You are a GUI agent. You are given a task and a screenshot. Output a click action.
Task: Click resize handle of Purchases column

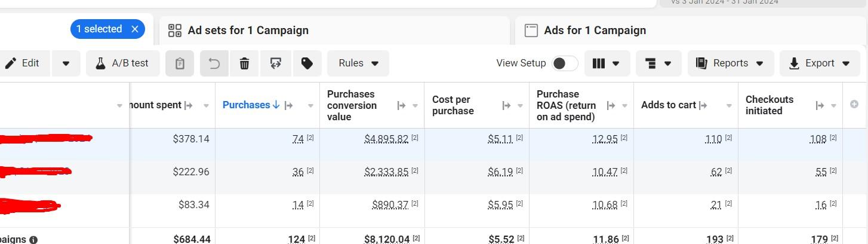[x=289, y=105]
